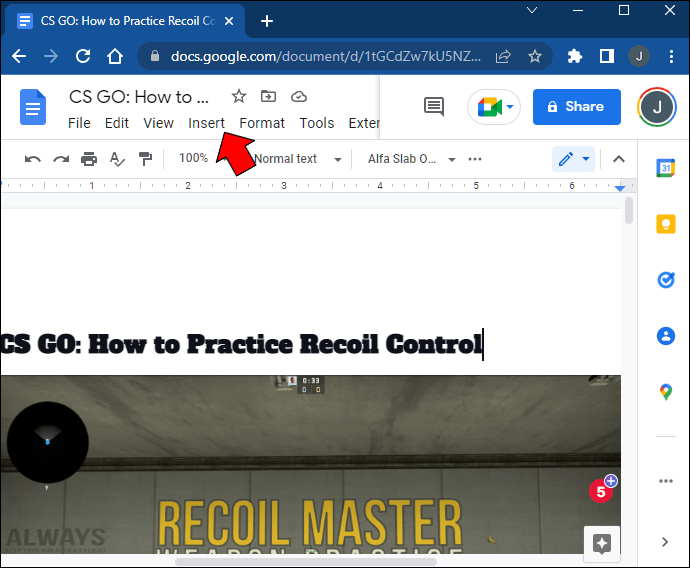Image resolution: width=690 pixels, height=568 pixels.
Task: Click the Recoil Master image
Action: coord(311,464)
